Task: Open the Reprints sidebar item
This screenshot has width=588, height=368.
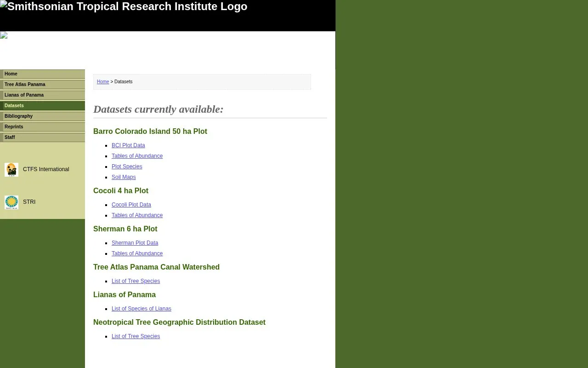Action: [x=43, y=127]
